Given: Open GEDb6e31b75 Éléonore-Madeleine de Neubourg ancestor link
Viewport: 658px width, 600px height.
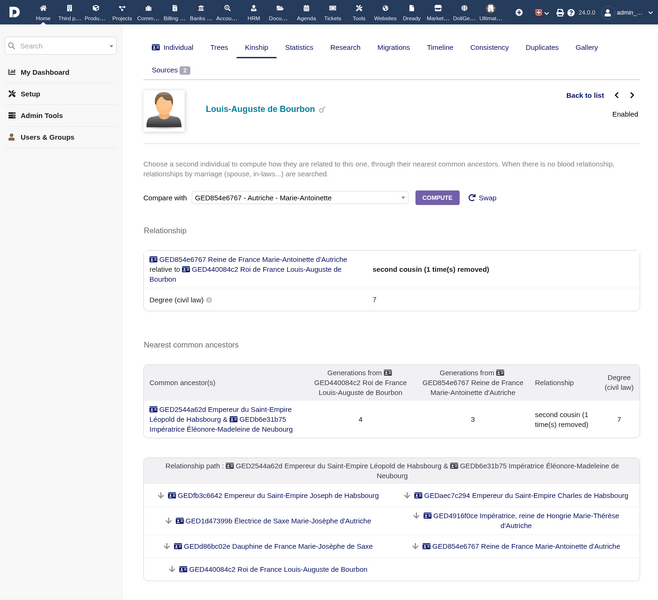Looking at the screenshot, I should click(221, 424).
